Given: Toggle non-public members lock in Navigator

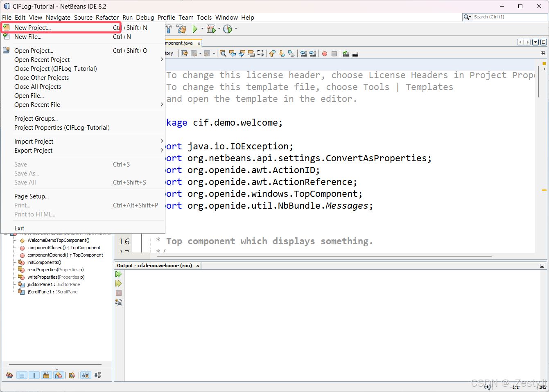Looking at the screenshot, I should [46, 375].
